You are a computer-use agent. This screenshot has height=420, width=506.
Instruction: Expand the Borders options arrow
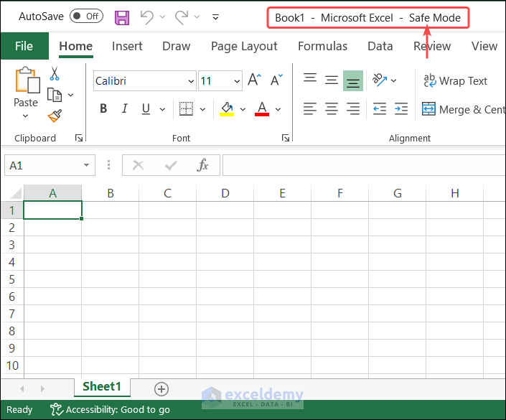202,109
